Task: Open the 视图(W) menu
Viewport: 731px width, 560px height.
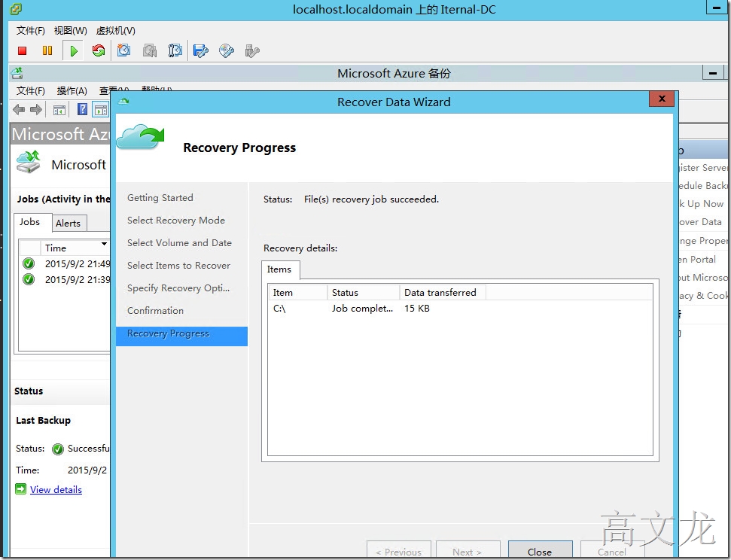Action: pyautogui.click(x=71, y=31)
